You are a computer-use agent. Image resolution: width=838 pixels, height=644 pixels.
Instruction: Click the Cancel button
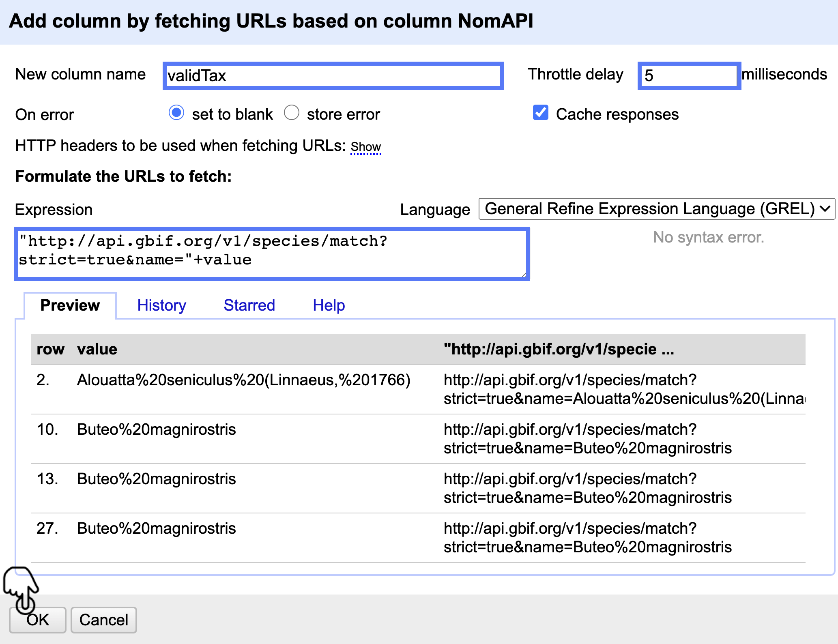103,620
